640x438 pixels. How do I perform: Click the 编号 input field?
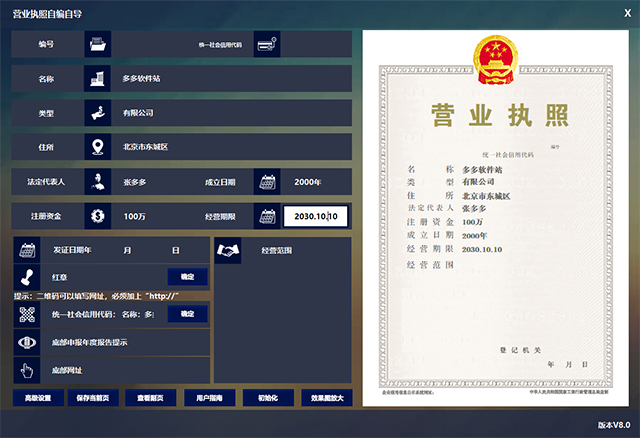[151, 44]
